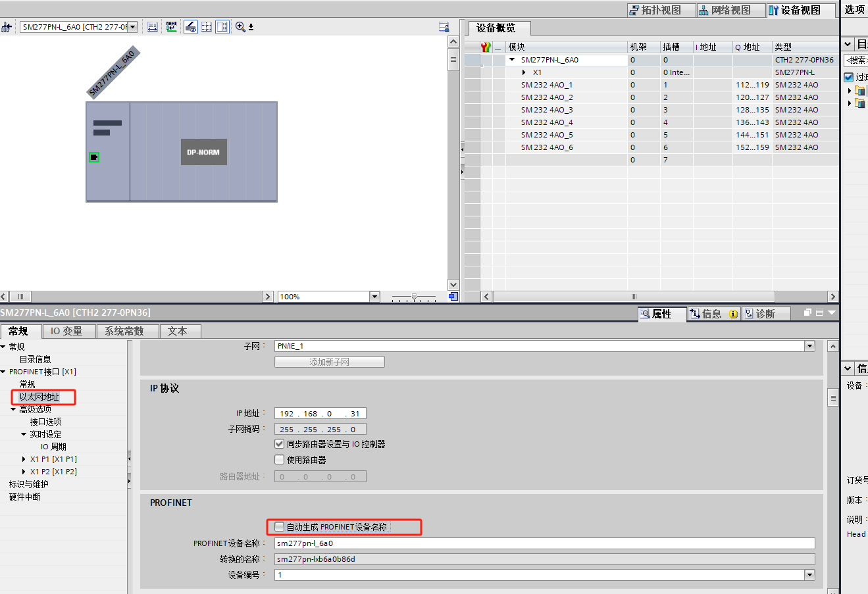The image size is (868, 594).
Task: Click the properties panel vertical scrollbar thumb
Action: point(833,397)
